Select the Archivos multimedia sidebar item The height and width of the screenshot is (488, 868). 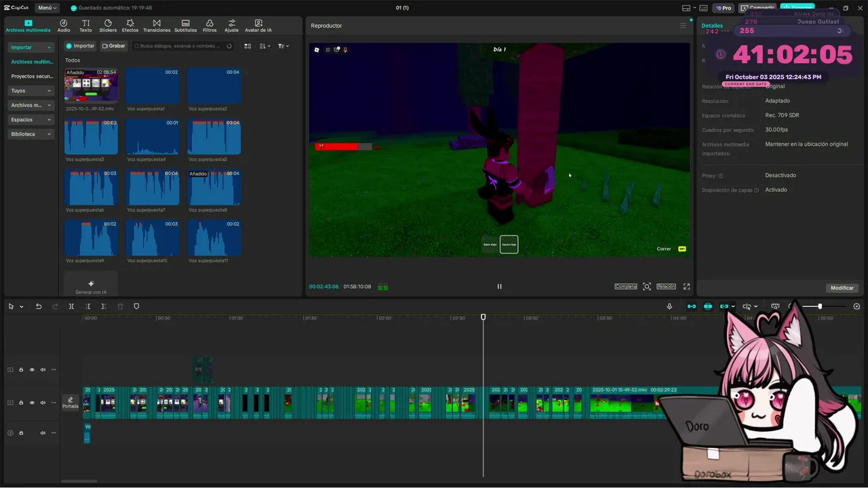tap(32, 62)
